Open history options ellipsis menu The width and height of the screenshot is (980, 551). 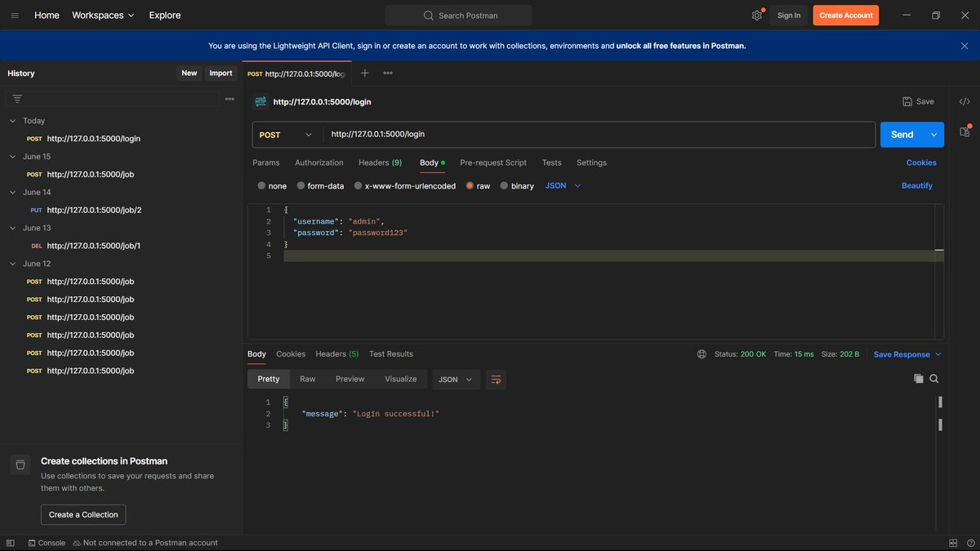(229, 99)
